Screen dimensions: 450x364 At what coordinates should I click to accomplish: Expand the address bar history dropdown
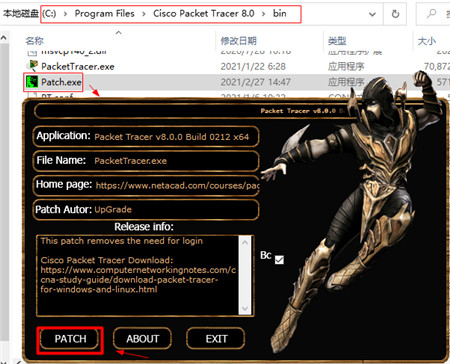(x=372, y=14)
